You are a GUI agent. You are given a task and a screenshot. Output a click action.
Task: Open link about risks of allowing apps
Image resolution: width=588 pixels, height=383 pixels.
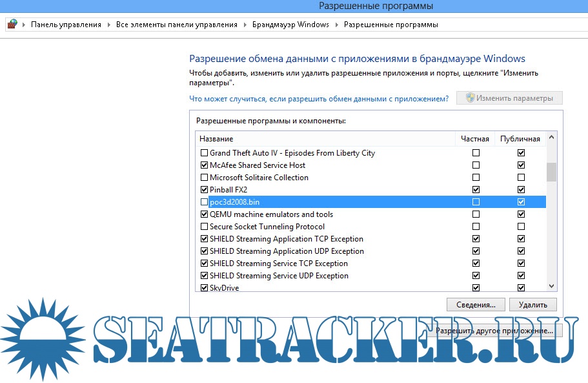[x=319, y=99]
